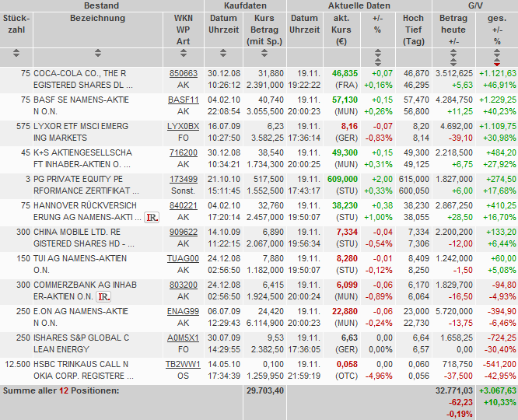The image size is (518, 420).
Task: Click active red sort arrow in ges. column
Action: pyautogui.click(x=497, y=64)
